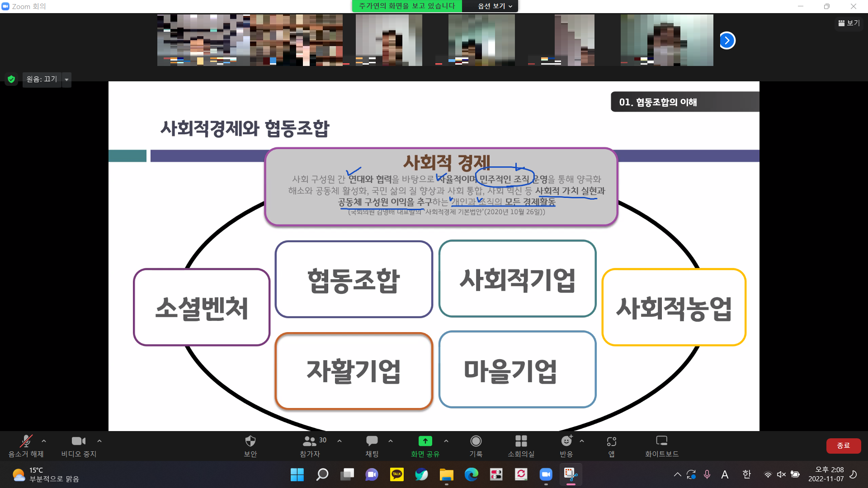Viewport: 868px width, 488px height.
Task: Open Windows taskbar search
Action: pos(322,474)
